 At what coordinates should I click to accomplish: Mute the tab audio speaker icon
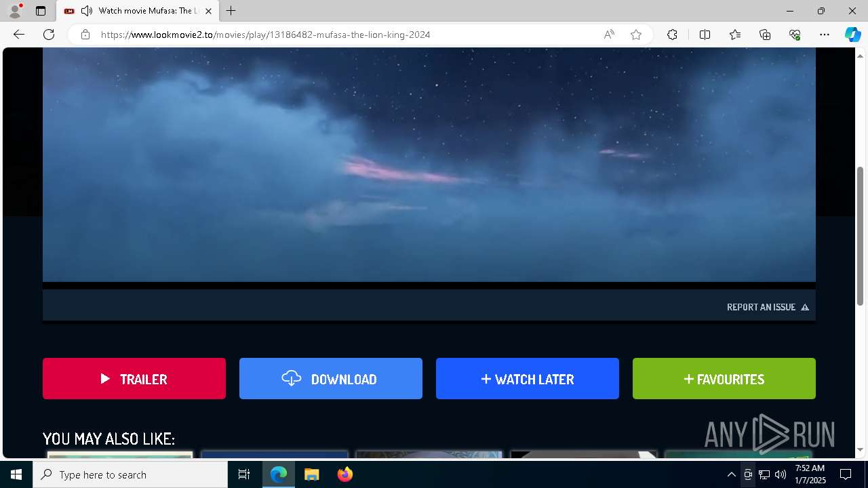(86, 11)
